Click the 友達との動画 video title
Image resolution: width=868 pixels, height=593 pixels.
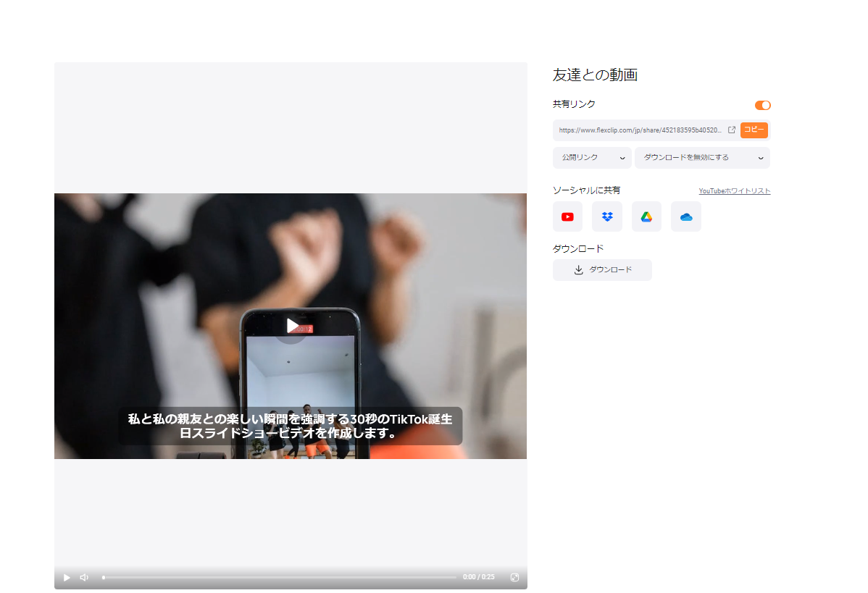click(x=595, y=75)
